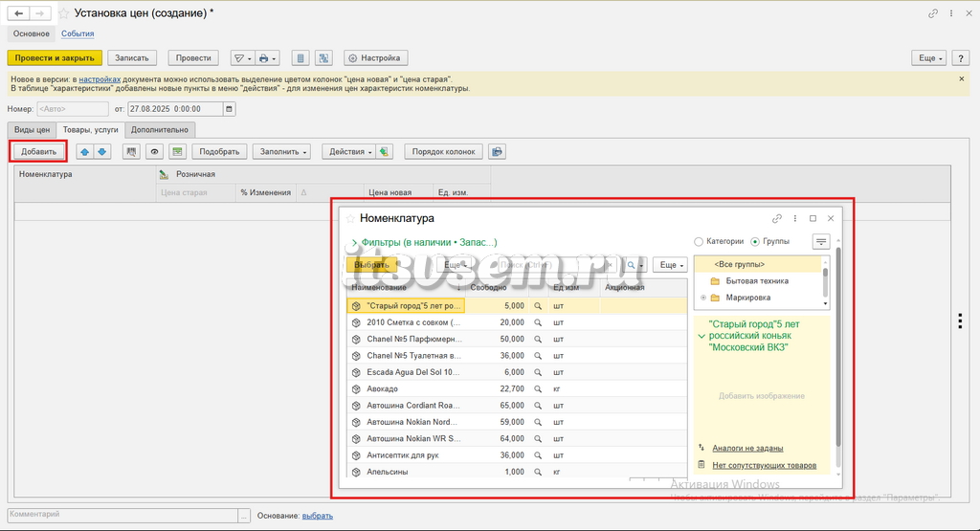980x531 pixels.
Task: Click the date field 27.08.2025
Action: (175, 109)
